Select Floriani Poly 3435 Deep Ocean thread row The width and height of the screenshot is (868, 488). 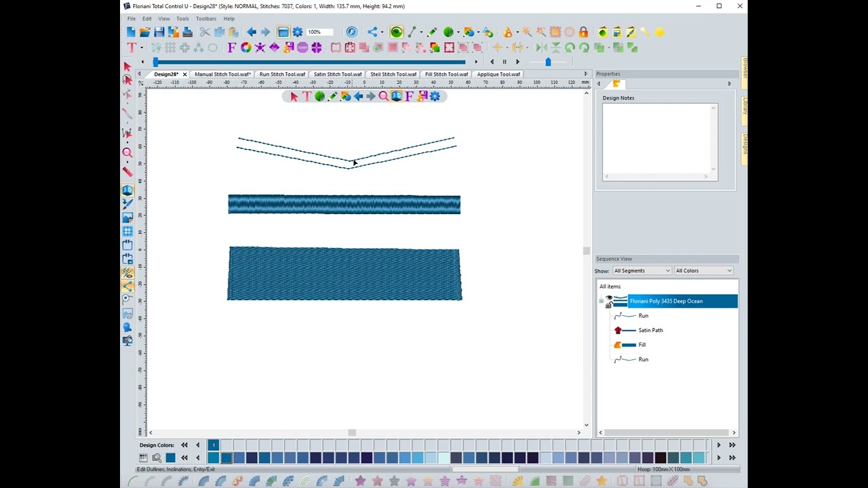[x=682, y=302]
